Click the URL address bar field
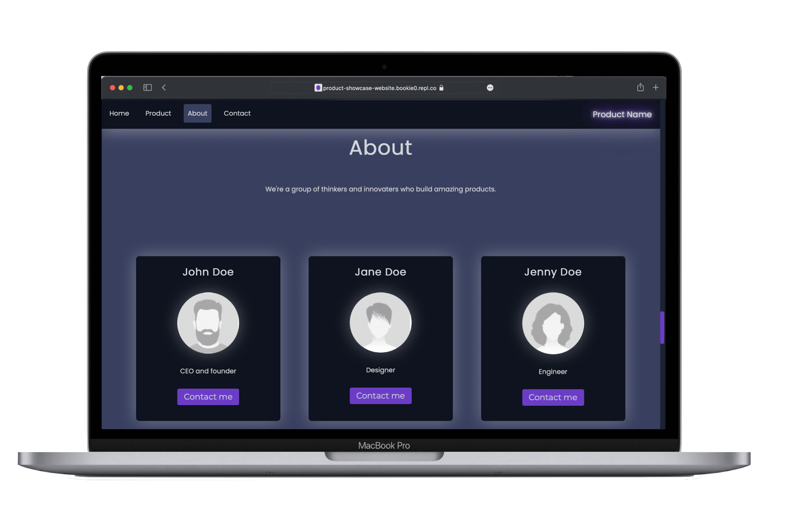The width and height of the screenshot is (793, 532). click(384, 88)
